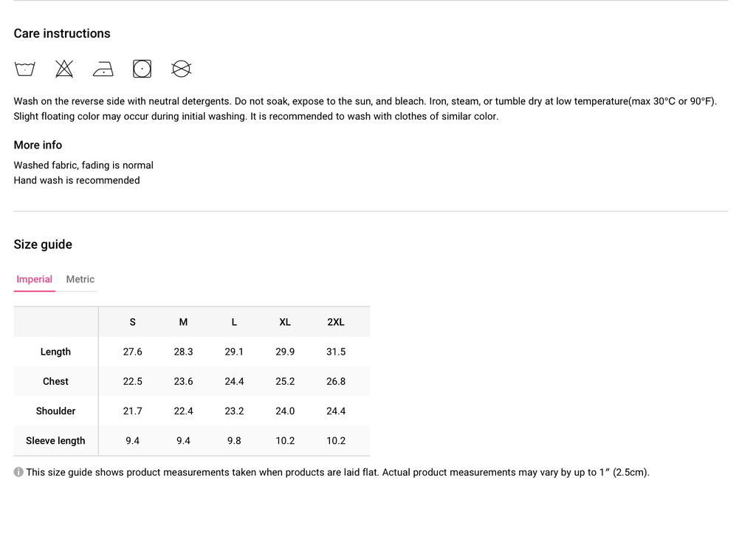The height and width of the screenshot is (534, 756).
Task: Click the low-temperature iron icon
Action: pos(103,69)
